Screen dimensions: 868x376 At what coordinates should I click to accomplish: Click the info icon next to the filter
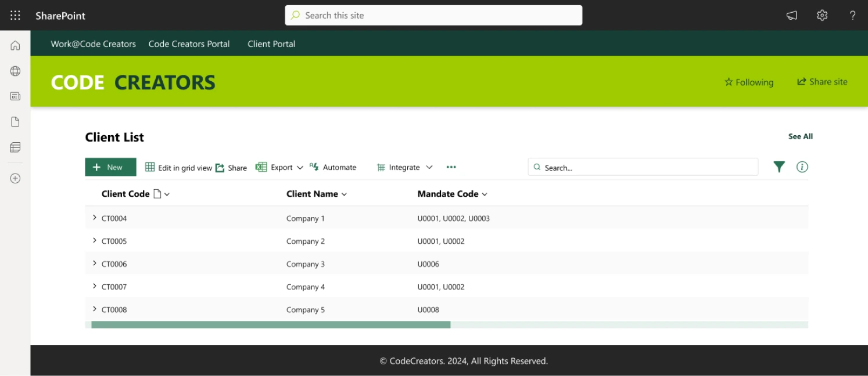[802, 167]
